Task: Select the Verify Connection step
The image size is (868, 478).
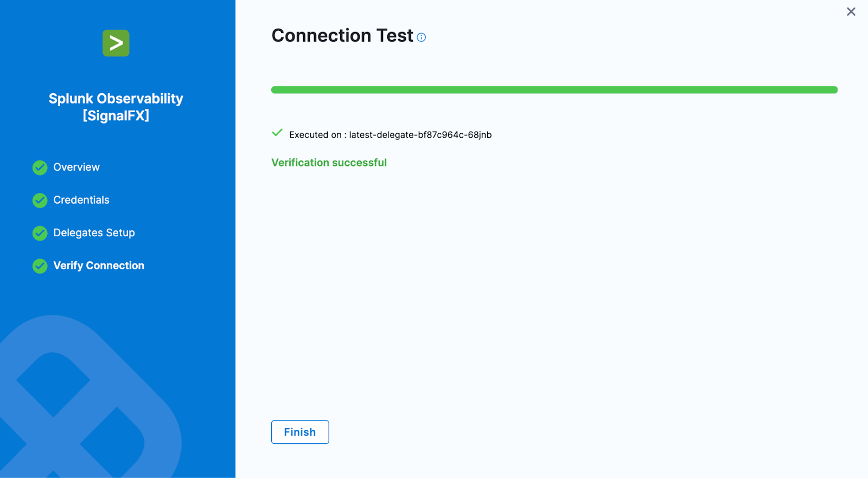Action: 99,266
